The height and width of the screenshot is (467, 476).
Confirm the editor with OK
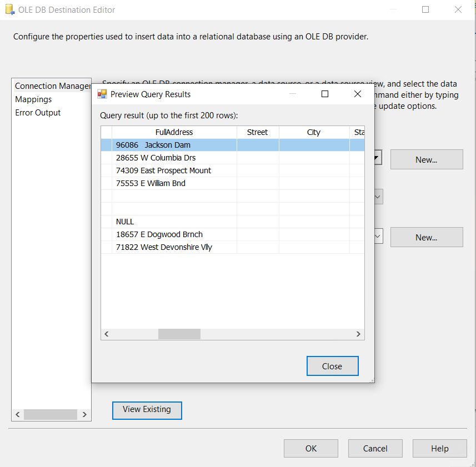click(x=310, y=449)
